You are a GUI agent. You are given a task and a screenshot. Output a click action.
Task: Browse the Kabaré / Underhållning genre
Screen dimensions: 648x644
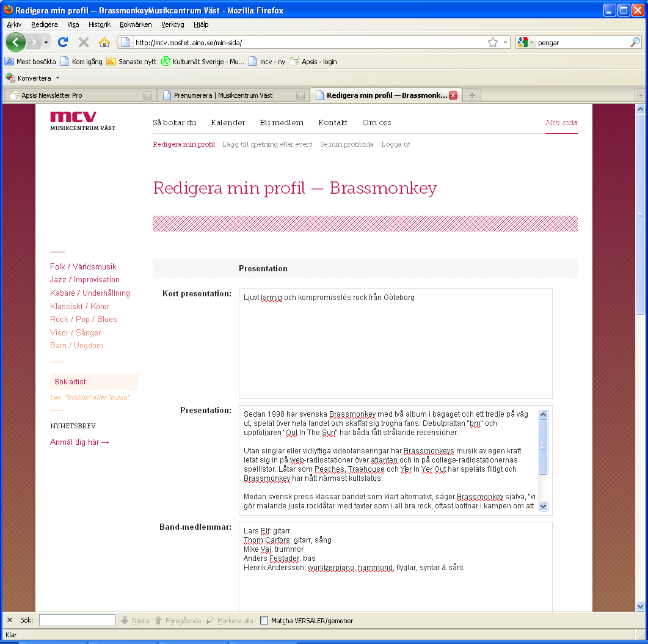(x=90, y=293)
